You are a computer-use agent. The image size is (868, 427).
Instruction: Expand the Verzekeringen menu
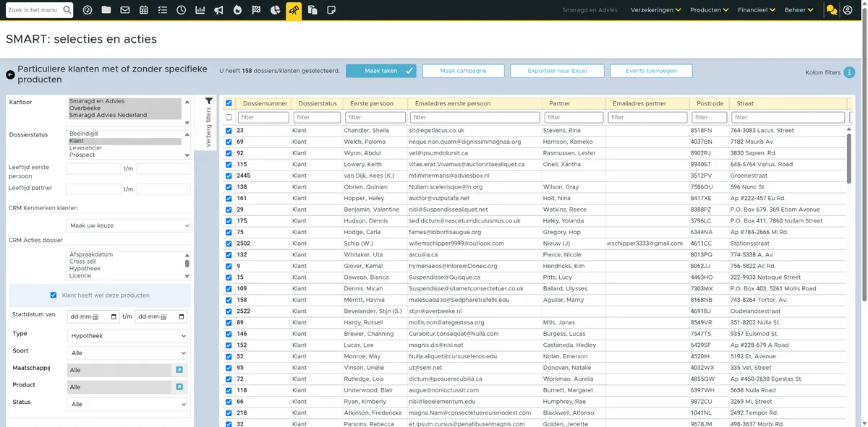(x=656, y=10)
